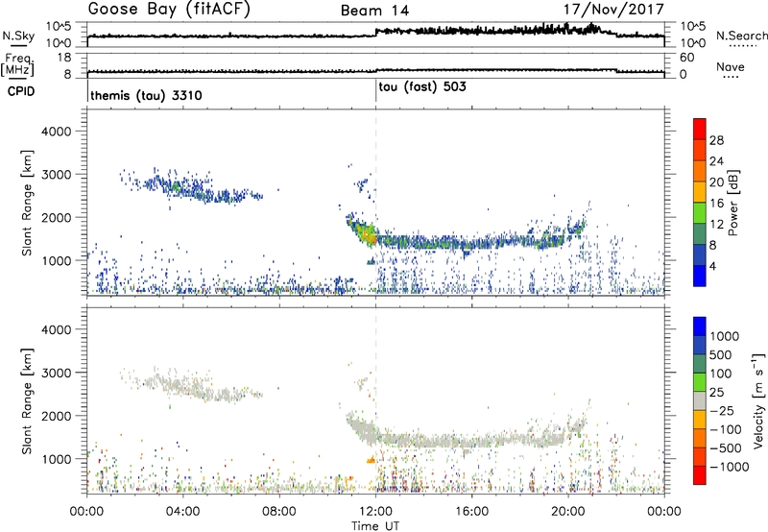Select 'tau (fast) 503' CPID text
This screenshot has height=532, width=768.
[422, 87]
